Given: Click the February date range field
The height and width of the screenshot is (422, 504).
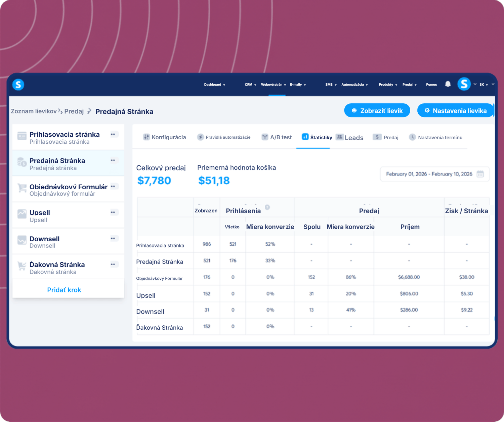Looking at the screenshot, I should tap(435, 174).
